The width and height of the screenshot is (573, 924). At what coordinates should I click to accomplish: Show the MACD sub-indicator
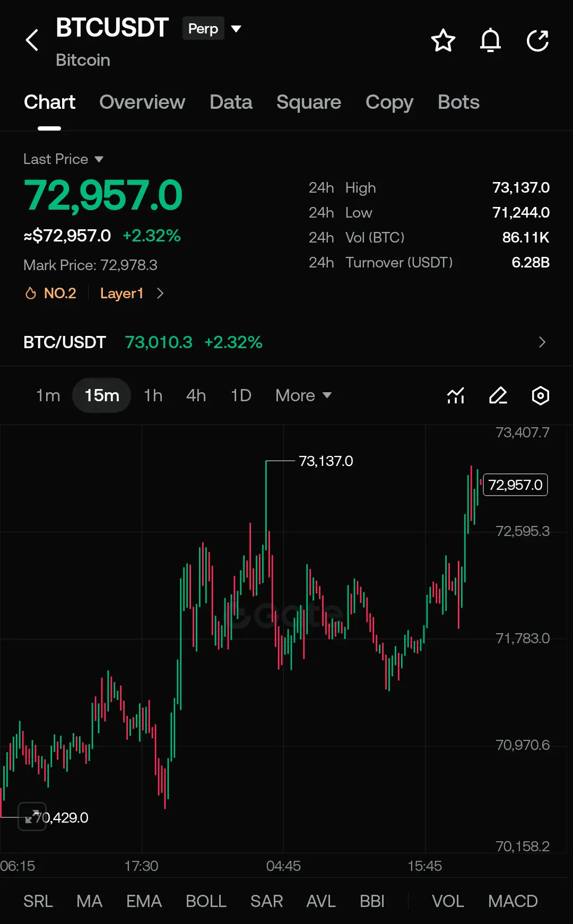click(513, 901)
